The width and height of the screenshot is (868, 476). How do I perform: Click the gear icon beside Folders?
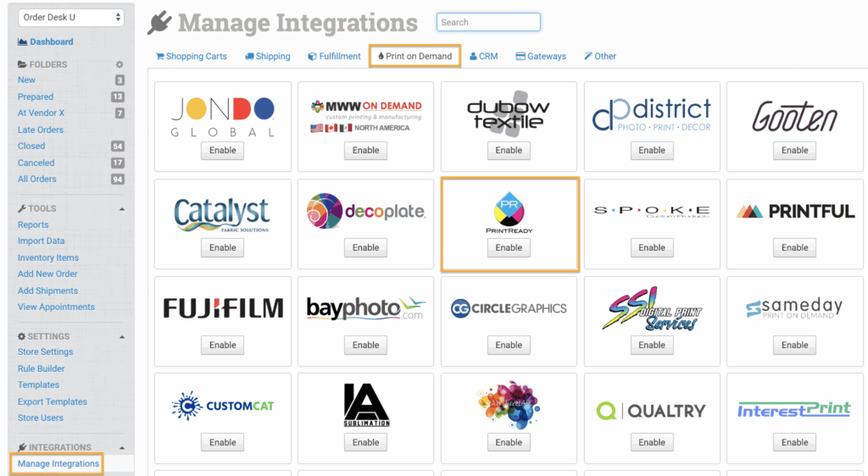pos(120,64)
